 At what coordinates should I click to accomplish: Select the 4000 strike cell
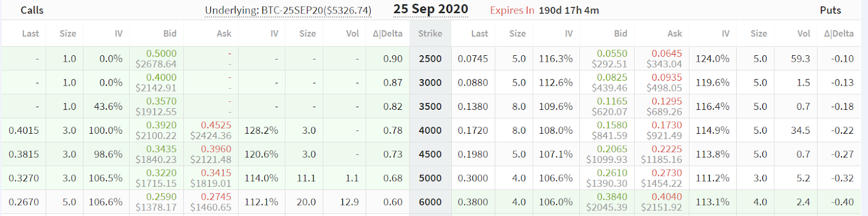(x=430, y=130)
